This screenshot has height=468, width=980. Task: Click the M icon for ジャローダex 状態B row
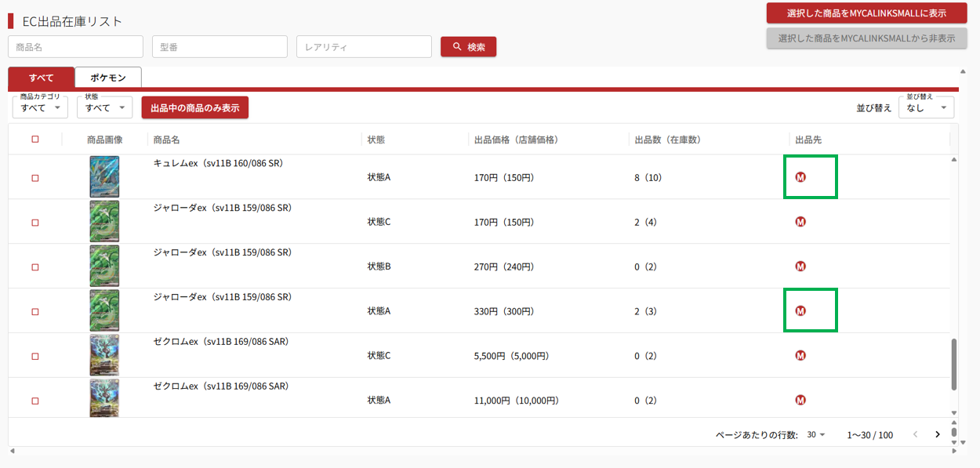[800, 267]
